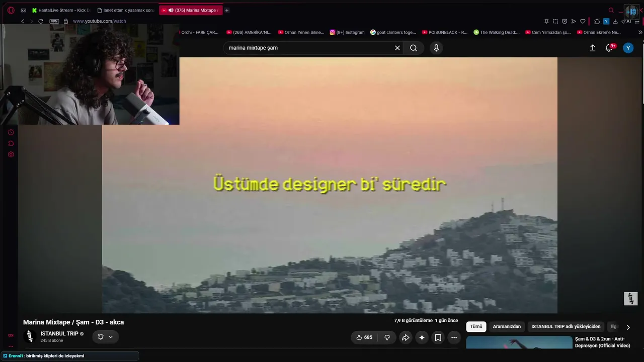Screen dimensions: 644x362
Task: Open 'goat climbers toge...' bookmark
Action: point(393,32)
